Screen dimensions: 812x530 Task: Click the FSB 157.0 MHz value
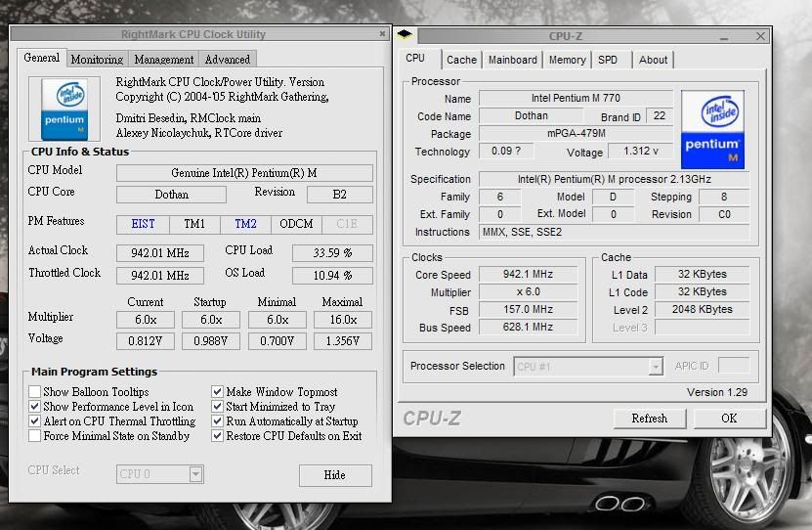(x=529, y=309)
